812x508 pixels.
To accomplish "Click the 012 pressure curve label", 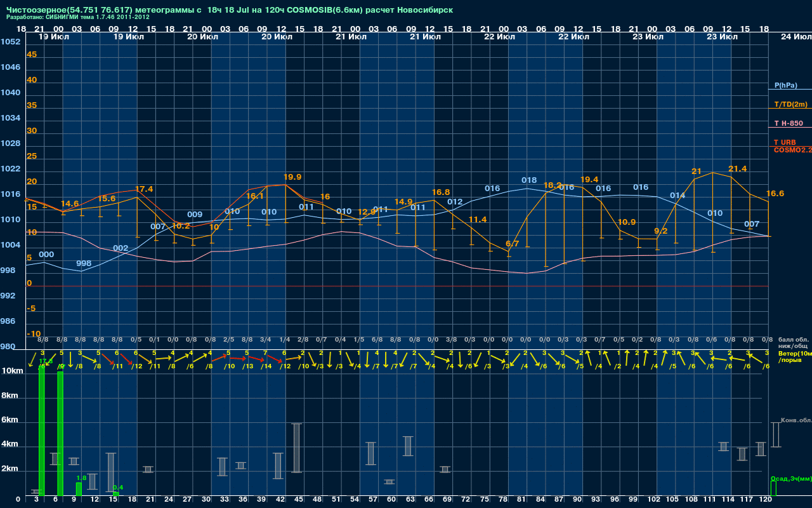I will pyautogui.click(x=455, y=202).
